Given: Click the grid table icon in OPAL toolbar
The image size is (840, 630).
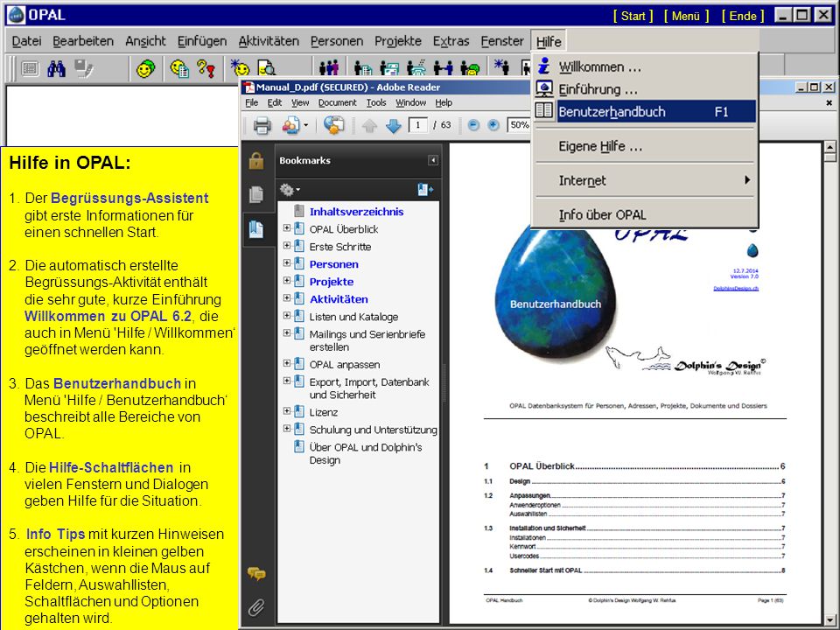Looking at the screenshot, I should tap(30, 68).
